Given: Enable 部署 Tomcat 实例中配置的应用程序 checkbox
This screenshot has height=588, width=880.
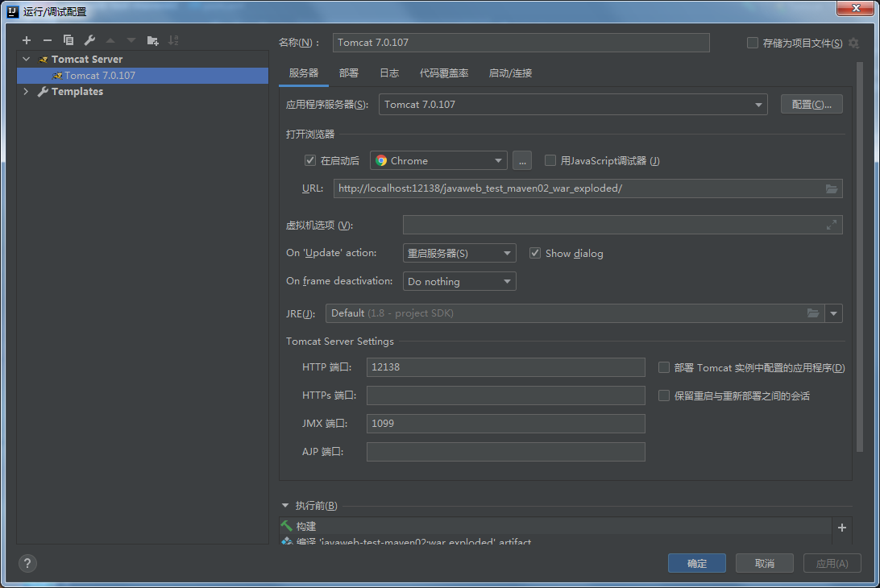Looking at the screenshot, I should (x=664, y=367).
